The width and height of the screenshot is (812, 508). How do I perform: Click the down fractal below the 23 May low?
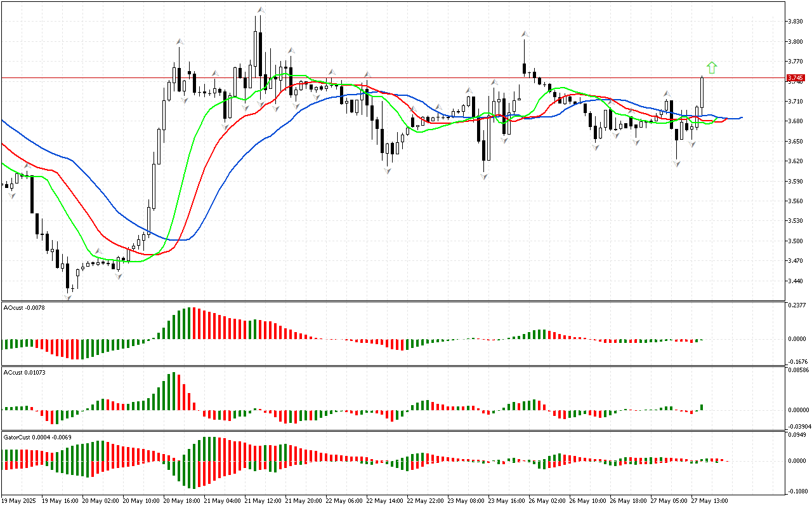pos(484,176)
